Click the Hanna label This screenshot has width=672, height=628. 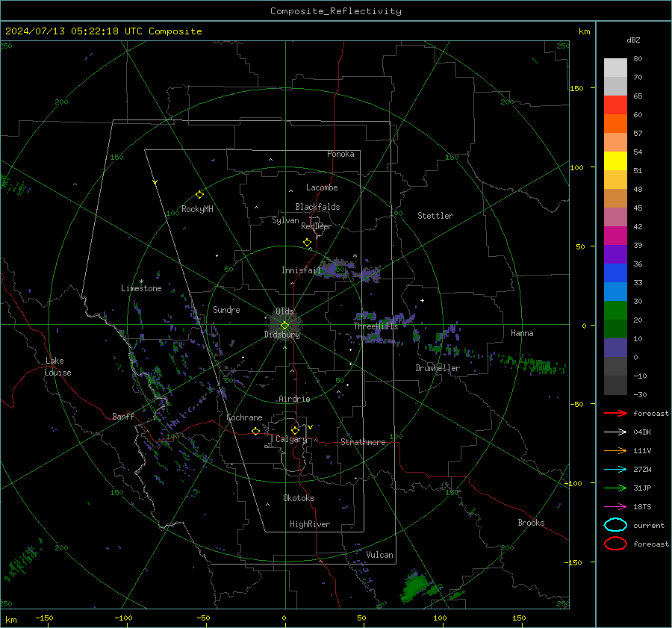[x=522, y=333]
